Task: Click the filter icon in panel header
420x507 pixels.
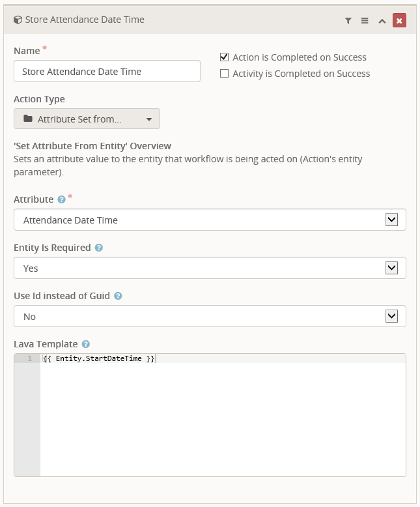Action: click(x=348, y=21)
